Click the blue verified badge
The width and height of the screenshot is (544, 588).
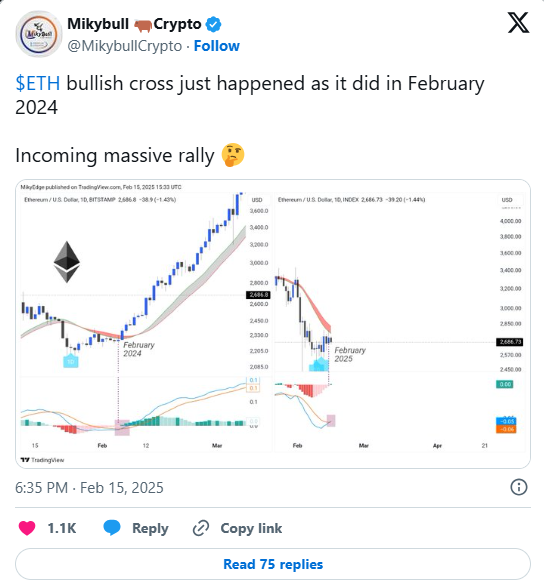point(214,24)
